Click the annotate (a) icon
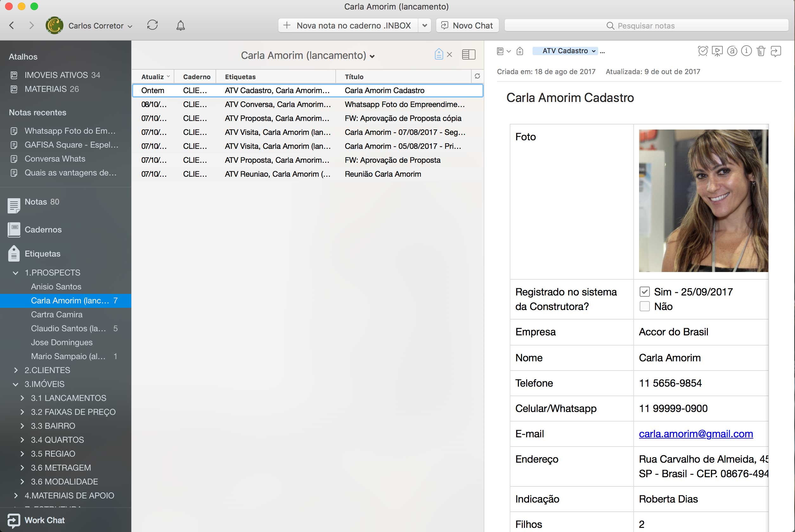Image resolution: width=795 pixels, height=532 pixels. 732,51
